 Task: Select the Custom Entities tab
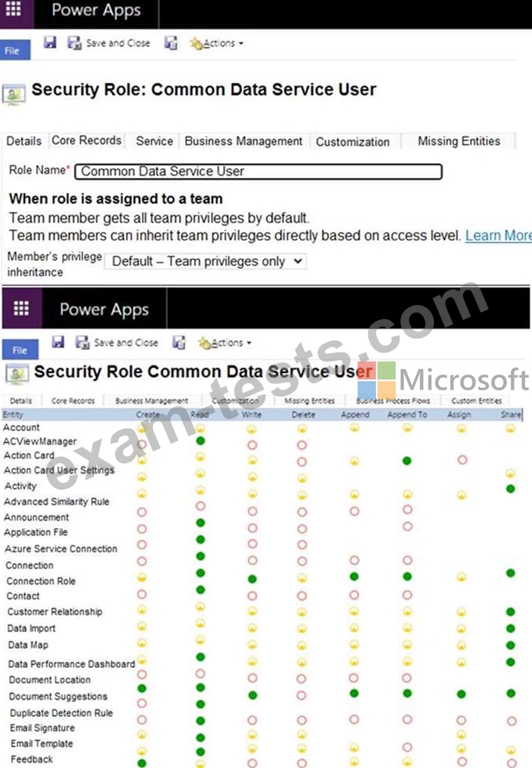[476, 400]
